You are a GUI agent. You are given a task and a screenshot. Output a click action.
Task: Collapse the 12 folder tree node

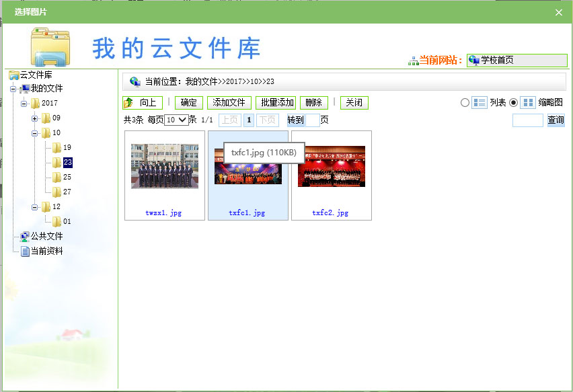point(34,207)
